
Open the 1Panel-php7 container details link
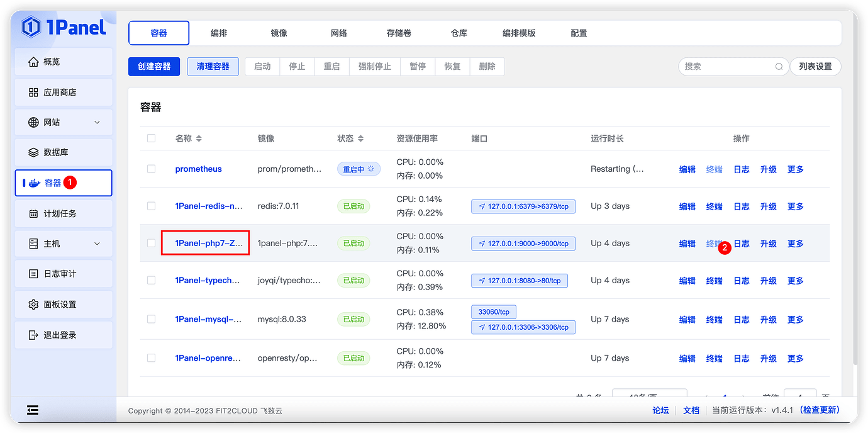[x=205, y=243]
